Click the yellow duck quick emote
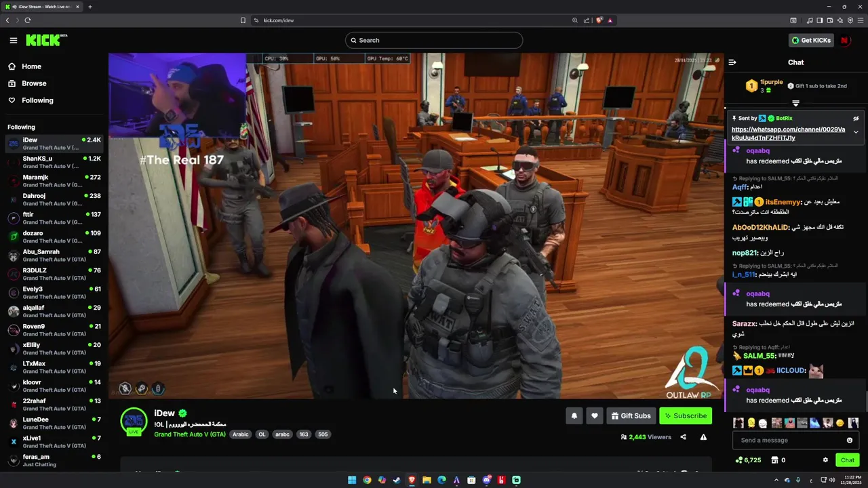868x488 pixels. [x=751, y=423]
